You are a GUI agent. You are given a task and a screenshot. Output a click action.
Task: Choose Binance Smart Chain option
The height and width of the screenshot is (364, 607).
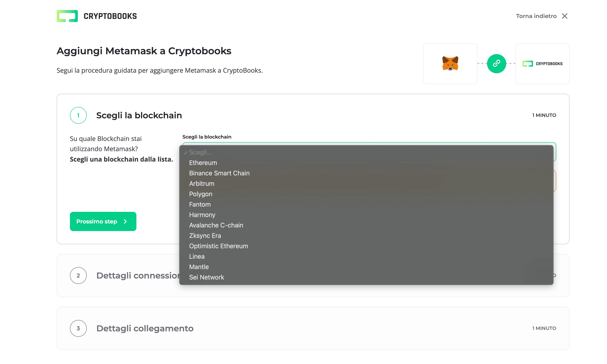coord(219,173)
